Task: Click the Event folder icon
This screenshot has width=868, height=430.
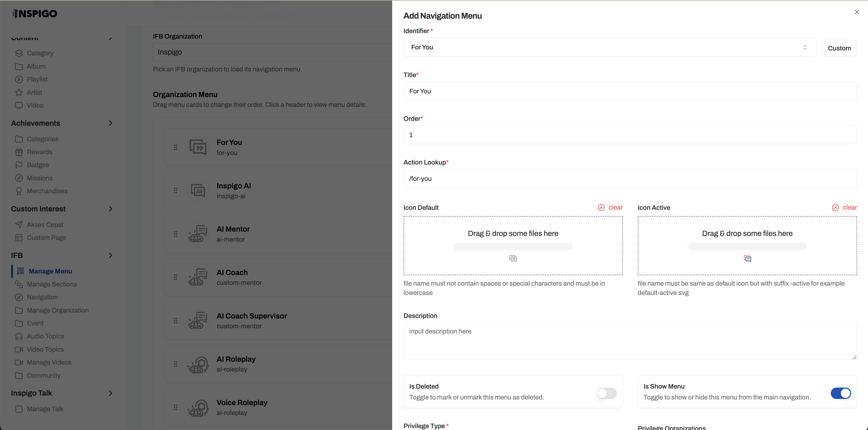Action: (x=19, y=323)
